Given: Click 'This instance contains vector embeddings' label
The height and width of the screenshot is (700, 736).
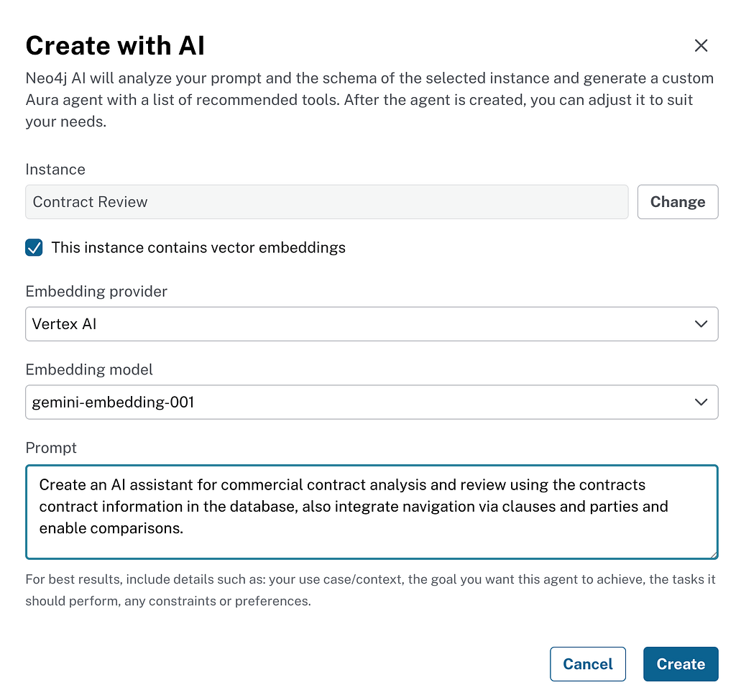Looking at the screenshot, I should coord(198,247).
